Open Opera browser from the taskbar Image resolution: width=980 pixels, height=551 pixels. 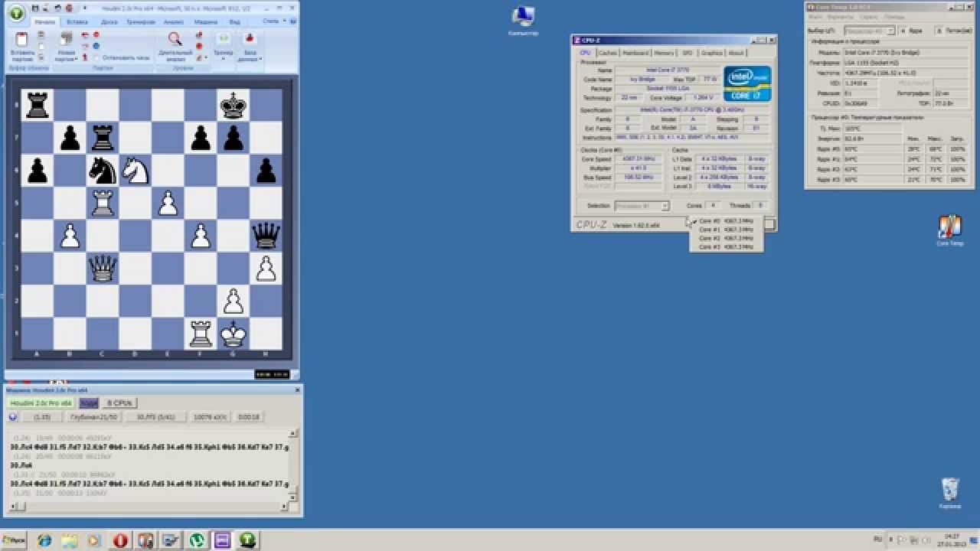tap(120, 540)
